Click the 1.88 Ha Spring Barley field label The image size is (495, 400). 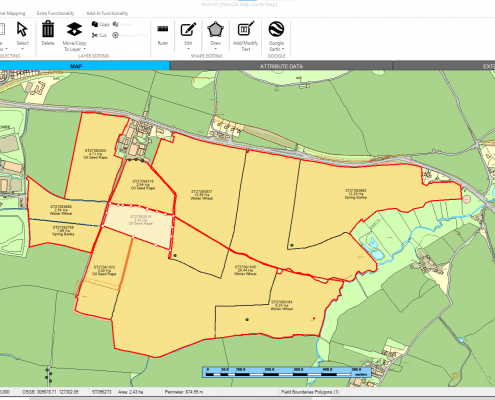pyautogui.click(x=63, y=231)
